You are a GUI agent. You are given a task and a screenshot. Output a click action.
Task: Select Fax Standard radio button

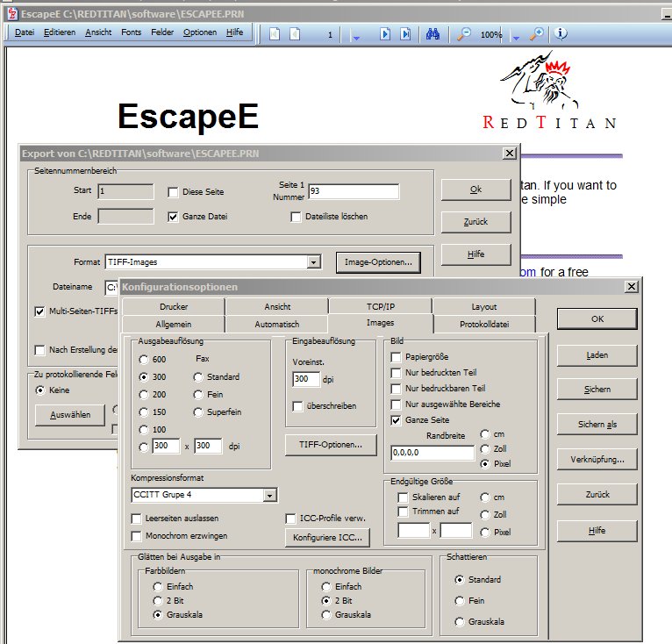pos(198,377)
